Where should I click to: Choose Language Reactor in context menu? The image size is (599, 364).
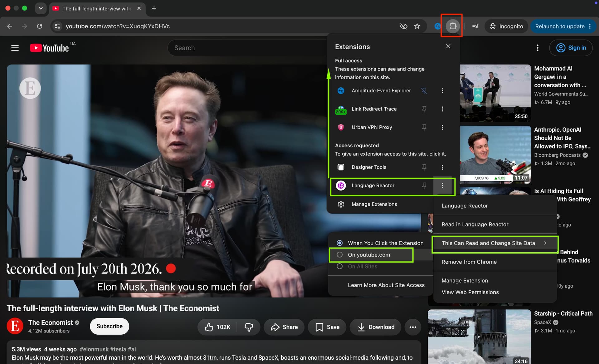click(x=495, y=206)
